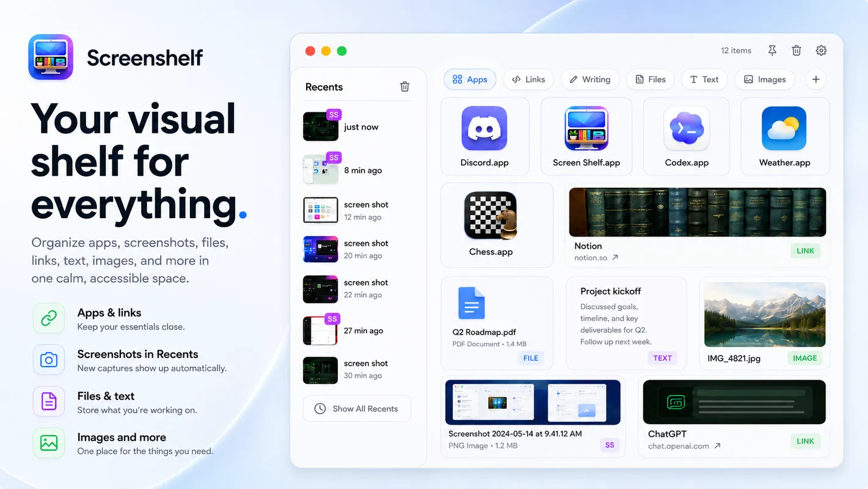Open the 8 min ago recent thumbnail
The width and height of the screenshot is (868, 489).
coord(321,170)
